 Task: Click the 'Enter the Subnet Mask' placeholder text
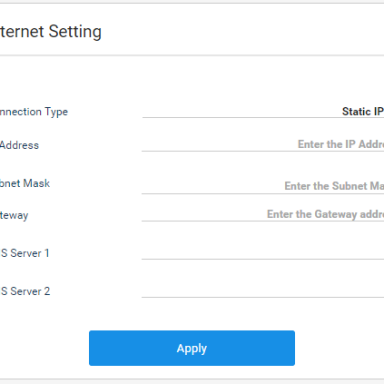[x=334, y=186]
